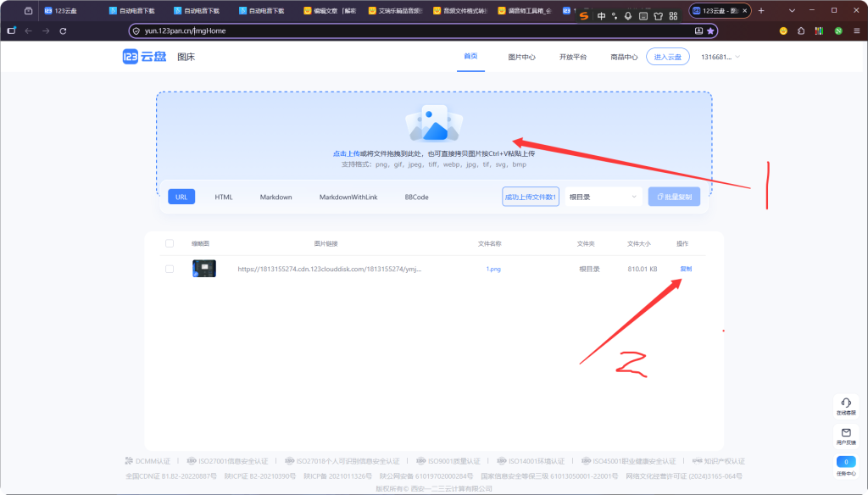Click the green circular extension icon

[838, 31]
